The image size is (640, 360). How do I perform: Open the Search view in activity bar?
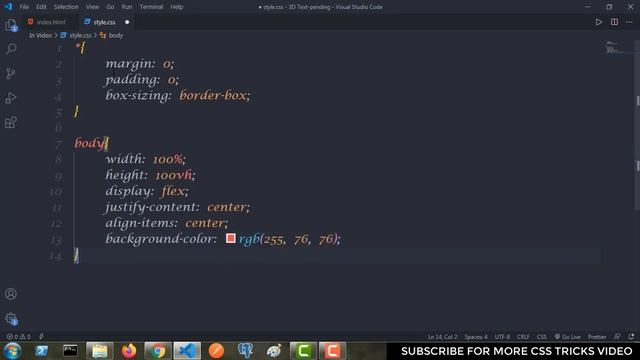point(11,49)
